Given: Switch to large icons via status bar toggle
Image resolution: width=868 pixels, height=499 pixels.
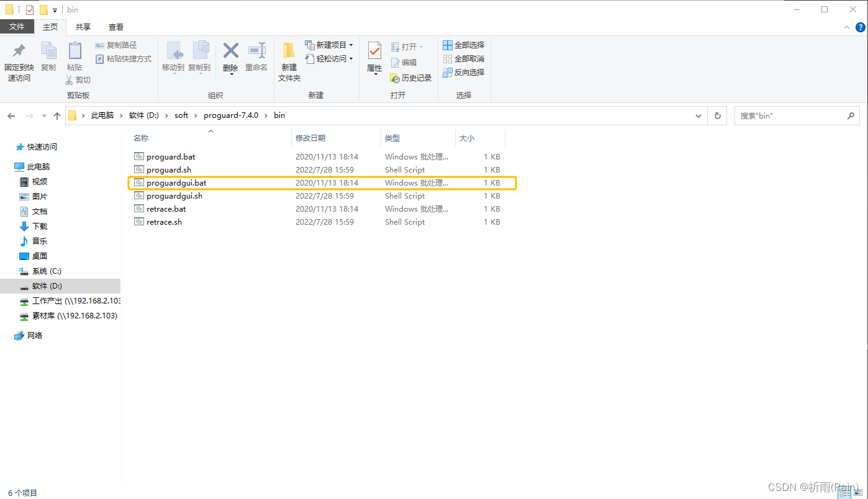Looking at the screenshot, I should point(857,492).
